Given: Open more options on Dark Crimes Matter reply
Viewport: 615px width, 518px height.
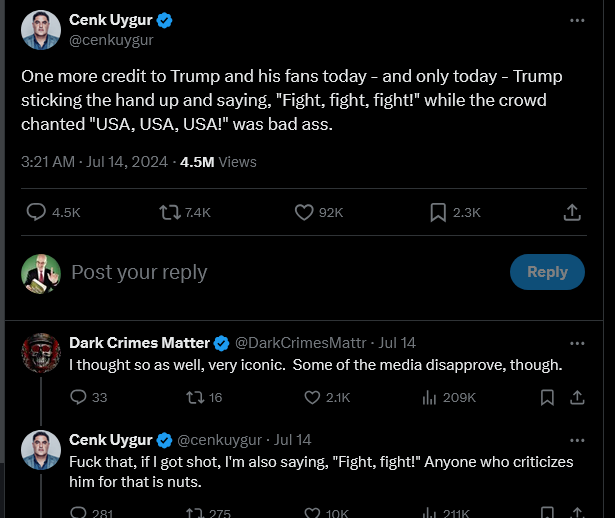Looking at the screenshot, I should 577,342.
